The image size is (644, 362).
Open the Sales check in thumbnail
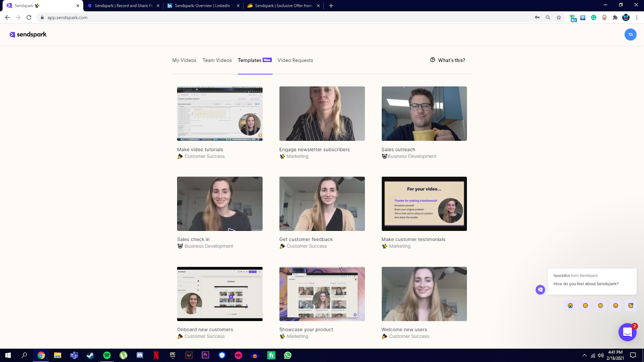(x=220, y=204)
